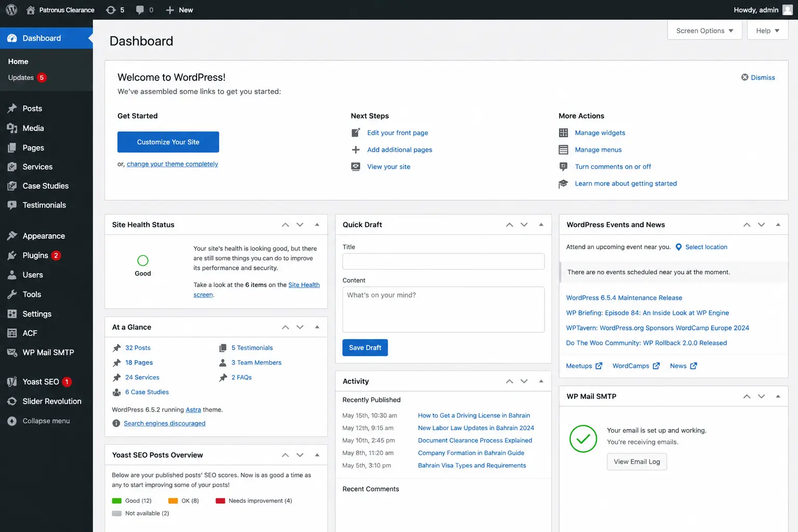Open the WordCamps external link

(x=636, y=366)
